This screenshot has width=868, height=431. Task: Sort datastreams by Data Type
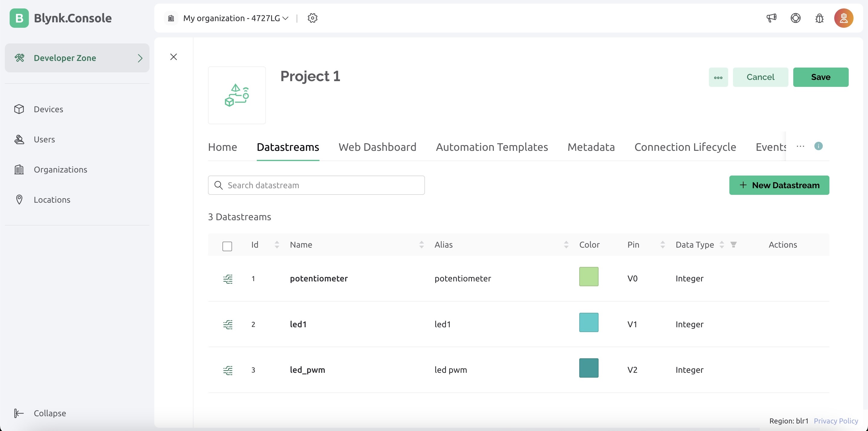[x=722, y=245]
